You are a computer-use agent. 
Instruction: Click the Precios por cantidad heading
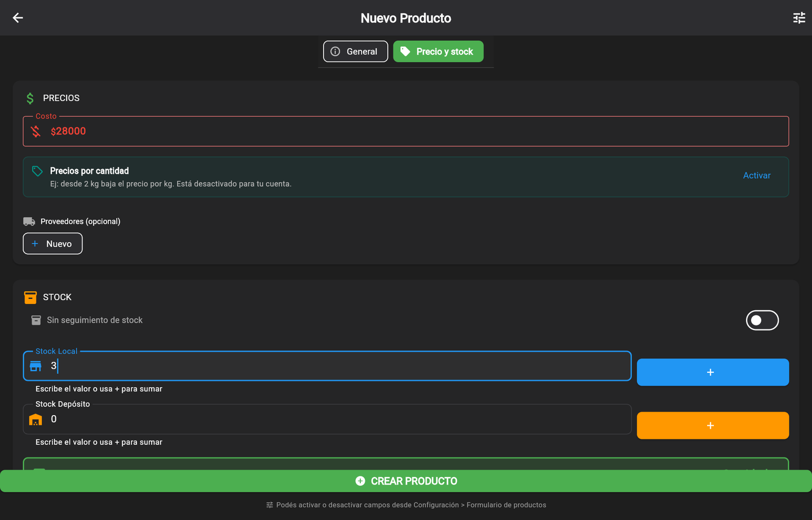coord(90,171)
